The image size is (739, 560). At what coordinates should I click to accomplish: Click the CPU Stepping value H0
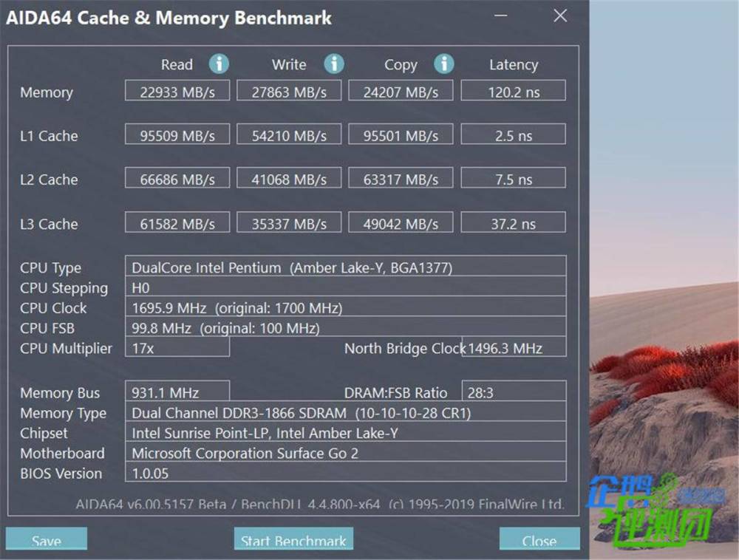click(345, 287)
